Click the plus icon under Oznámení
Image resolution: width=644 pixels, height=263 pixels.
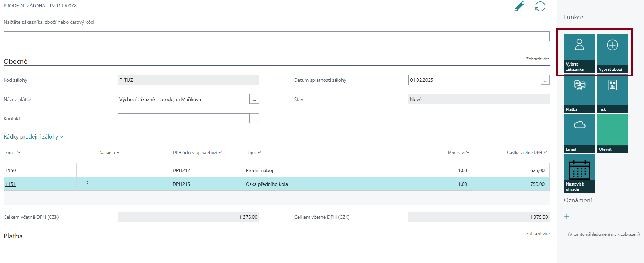(567, 216)
